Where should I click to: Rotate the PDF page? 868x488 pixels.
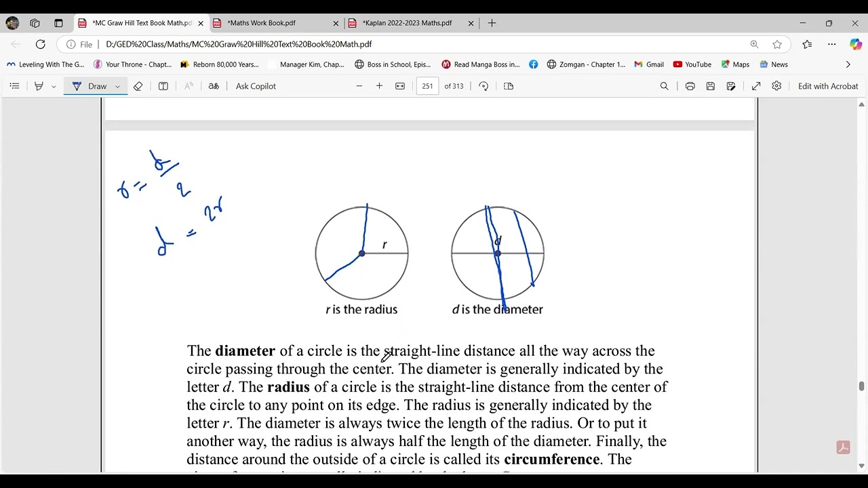484,86
